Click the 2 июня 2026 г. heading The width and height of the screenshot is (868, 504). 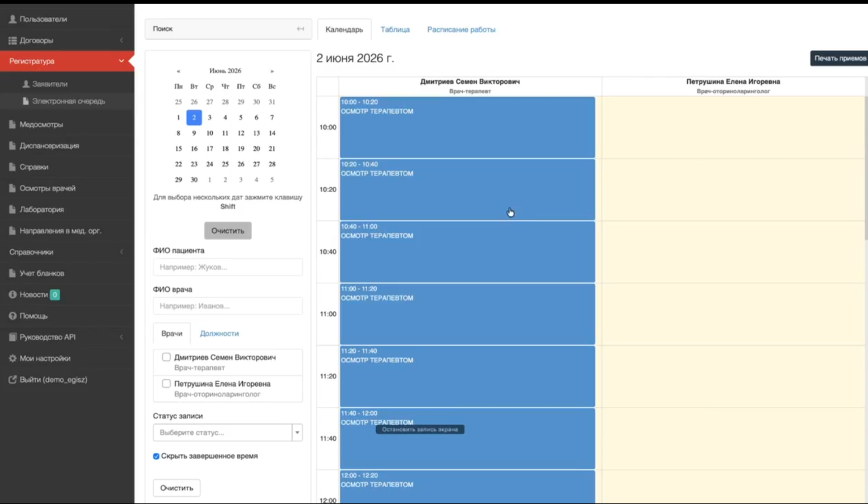[x=355, y=58]
